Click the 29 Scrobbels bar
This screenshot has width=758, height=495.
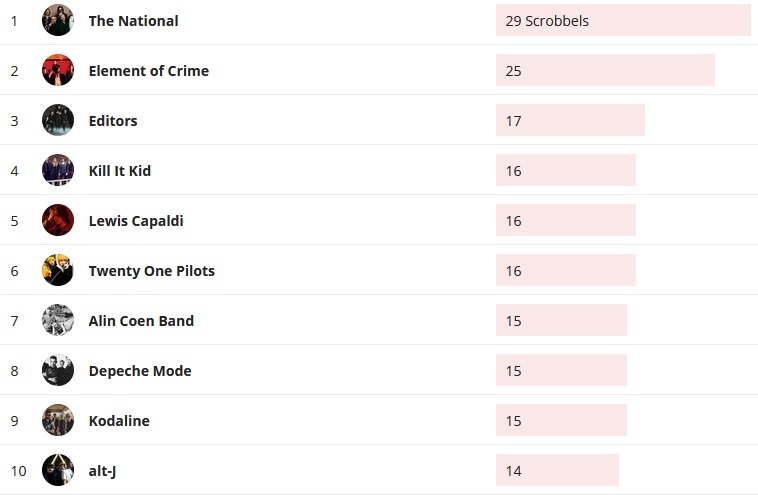622,21
